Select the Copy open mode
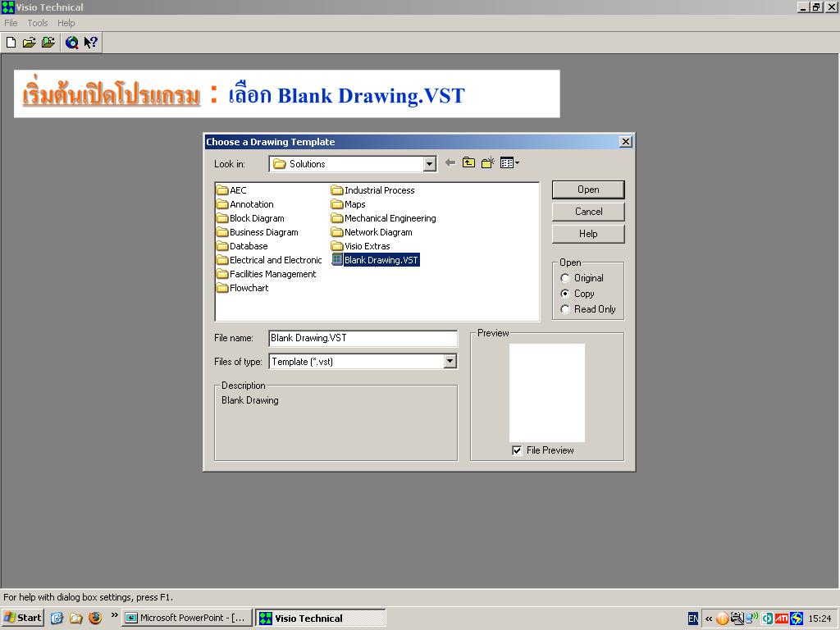This screenshot has height=630, width=840. 564,294
